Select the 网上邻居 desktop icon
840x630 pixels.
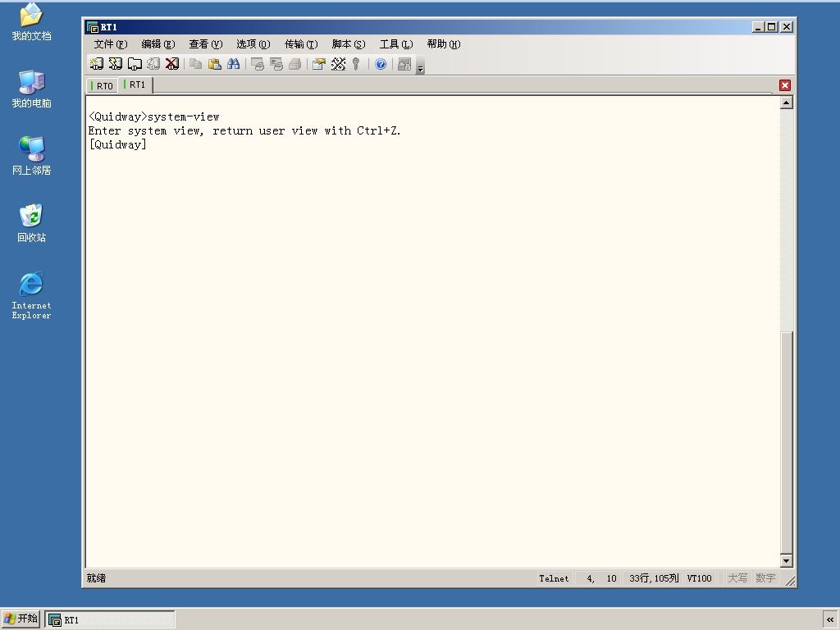point(32,156)
